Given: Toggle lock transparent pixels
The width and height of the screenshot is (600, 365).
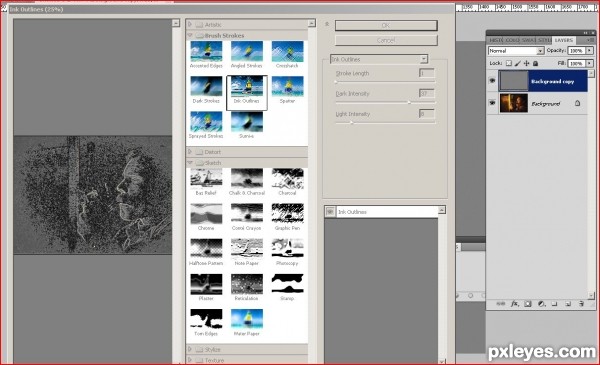Looking at the screenshot, I should [x=509, y=64].
